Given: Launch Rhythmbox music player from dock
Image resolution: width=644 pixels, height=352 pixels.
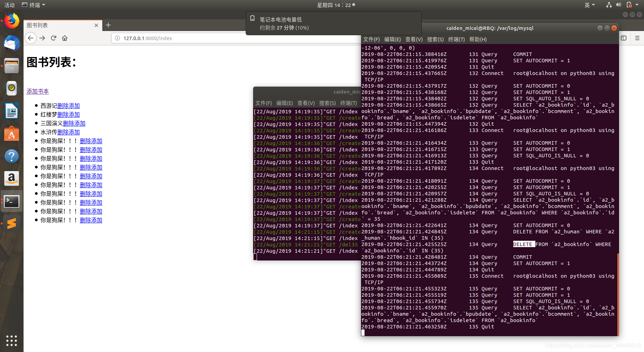Looking at the screenshot, I should (x=12, y=88).
